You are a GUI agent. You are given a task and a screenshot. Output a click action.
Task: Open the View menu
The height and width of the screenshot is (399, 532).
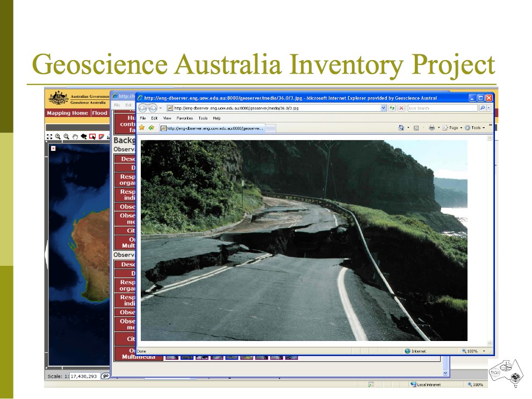point(167,118)
